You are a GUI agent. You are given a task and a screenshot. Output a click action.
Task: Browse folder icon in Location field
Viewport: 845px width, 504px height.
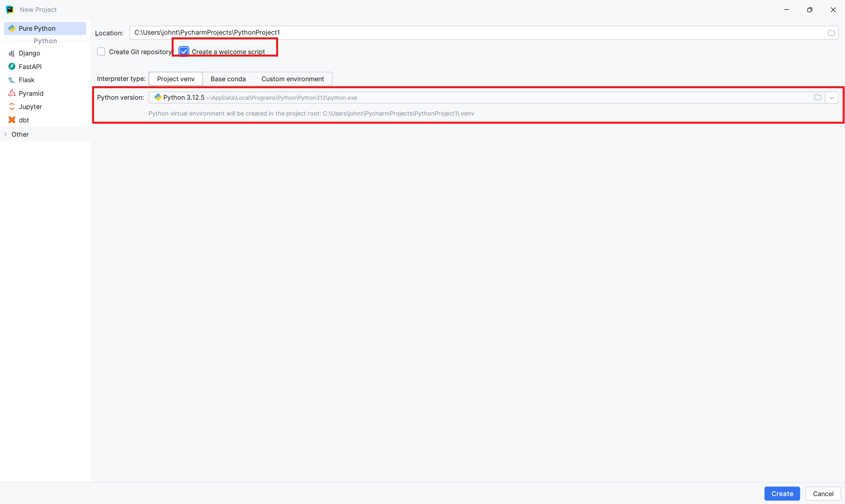tap(831, 33)
